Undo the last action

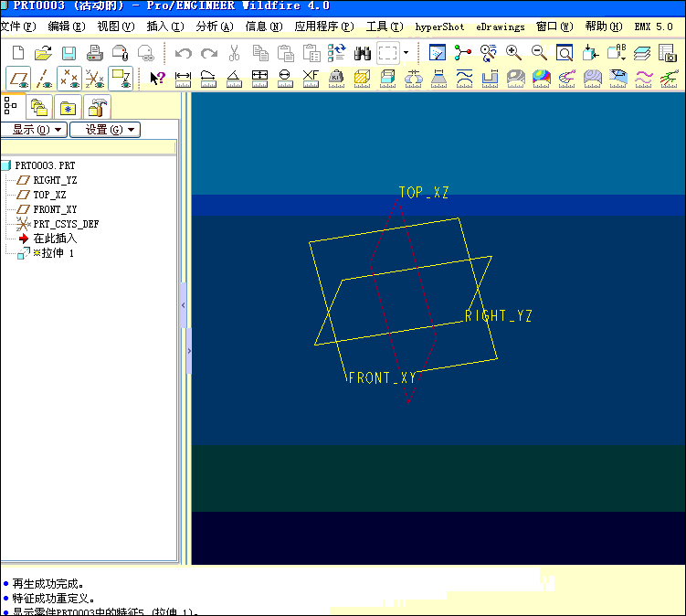[x=184, y=53]
